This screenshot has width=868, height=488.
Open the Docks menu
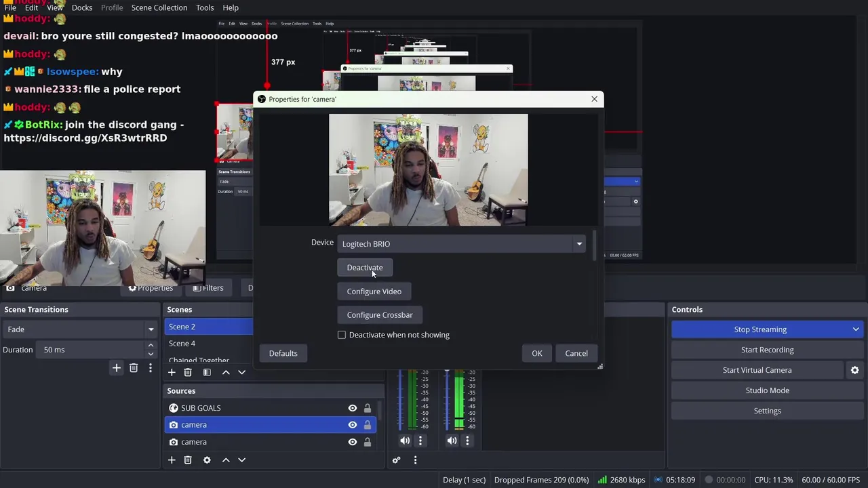(x=82, y=7)
